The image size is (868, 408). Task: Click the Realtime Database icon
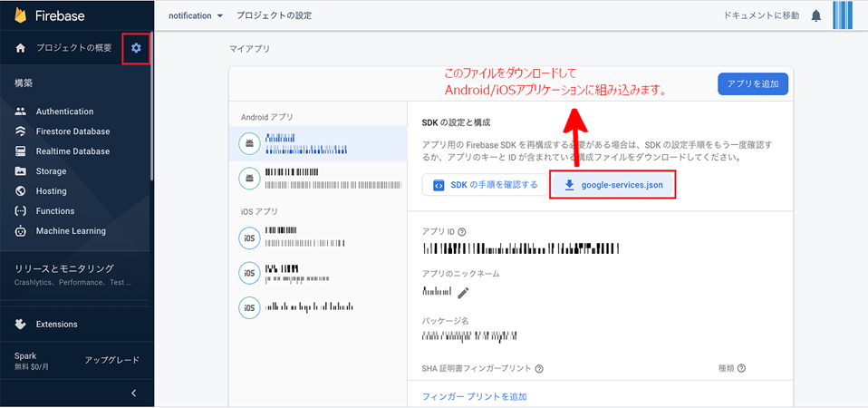click(21, 151)
